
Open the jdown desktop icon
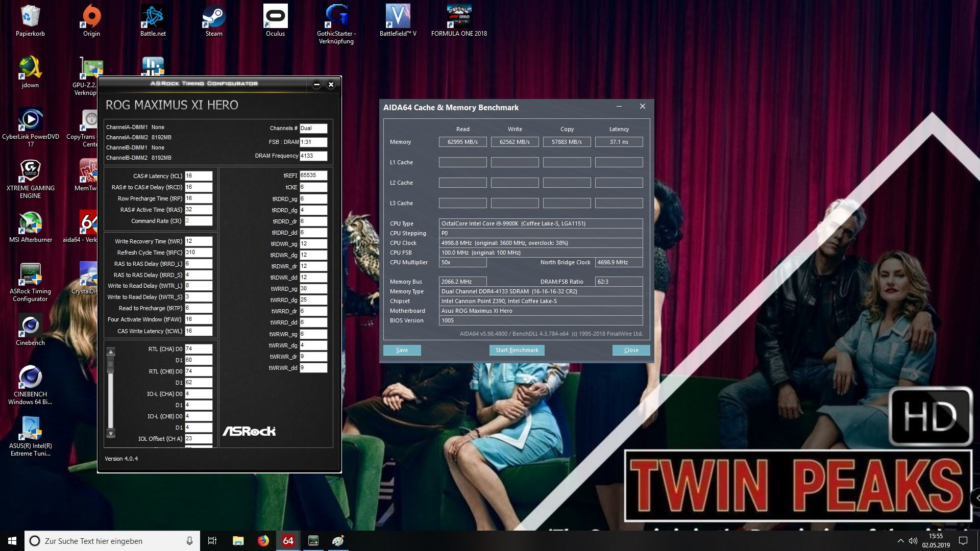tap(30, 72)
